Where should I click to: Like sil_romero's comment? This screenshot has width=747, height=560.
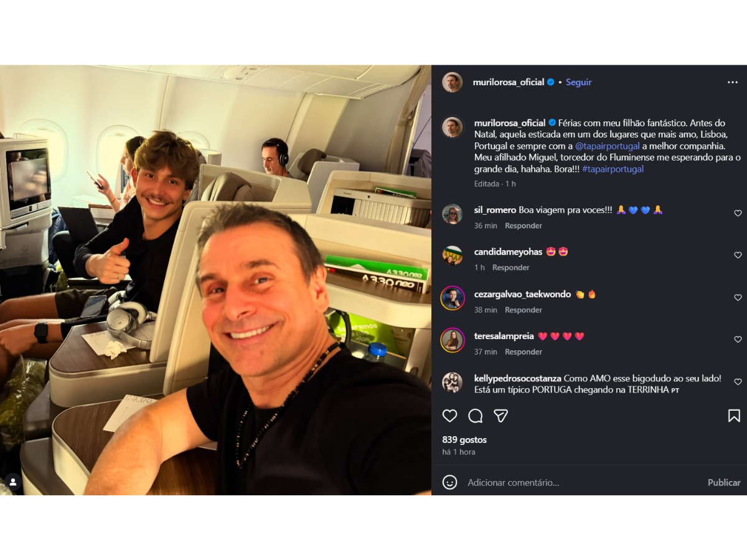tap(738, 213)
